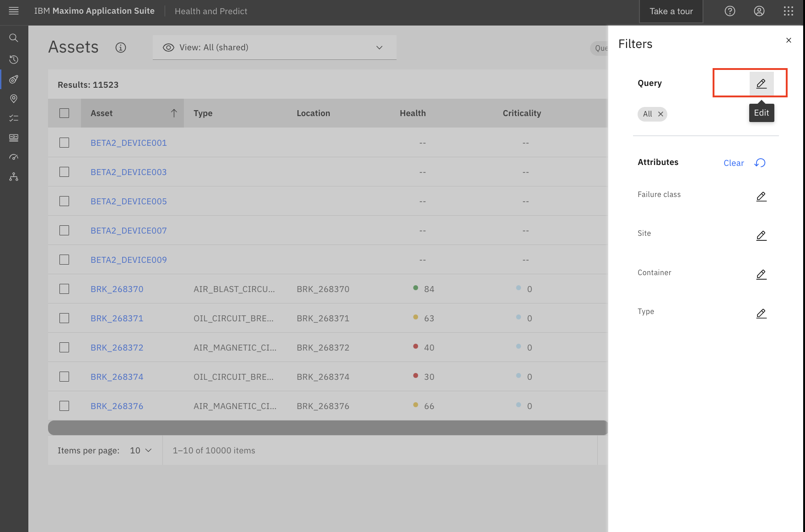The image size is (805, 532).
Task: Open the user profile icon
Action: click(759, 11)
